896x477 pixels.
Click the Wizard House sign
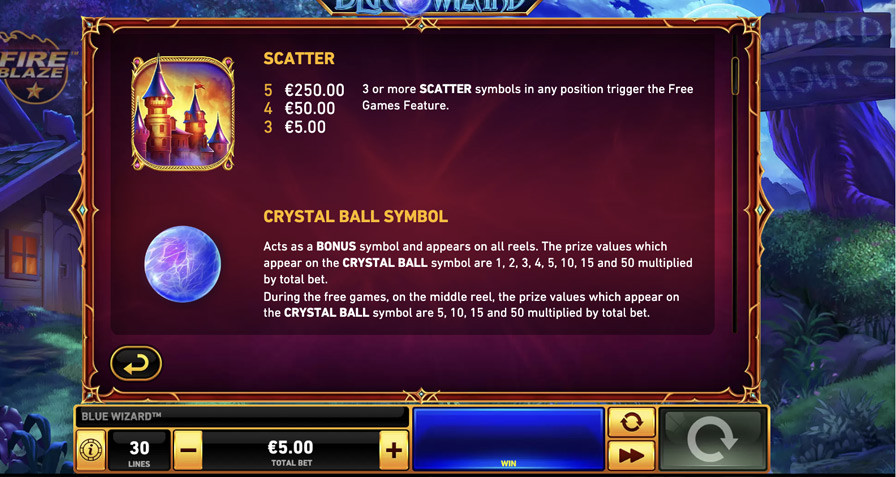[827, 59]
